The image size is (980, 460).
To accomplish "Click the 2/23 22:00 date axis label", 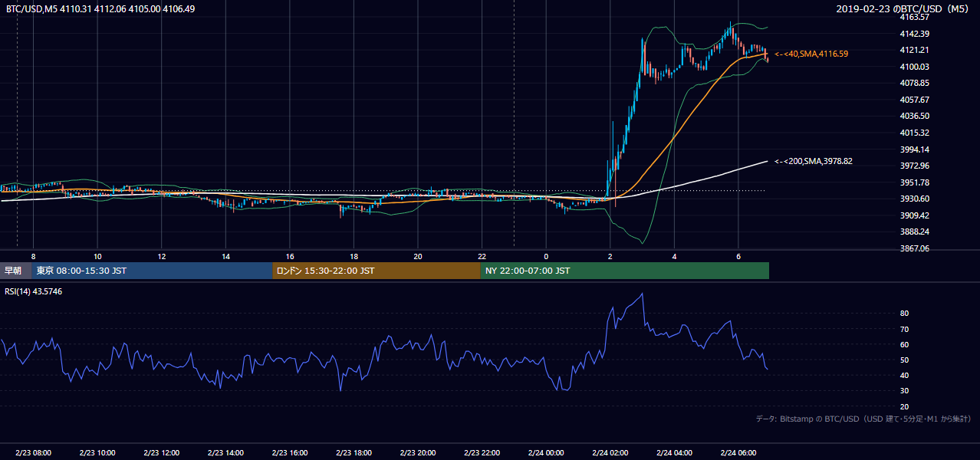I will [x=482, y=453].
